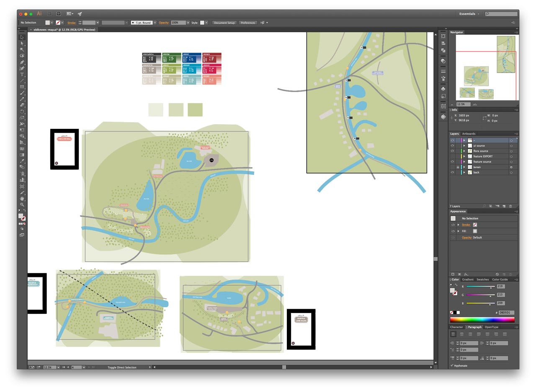536x392 pixels.
Task: Click the Document Setup button
Action: click(224, 23)
